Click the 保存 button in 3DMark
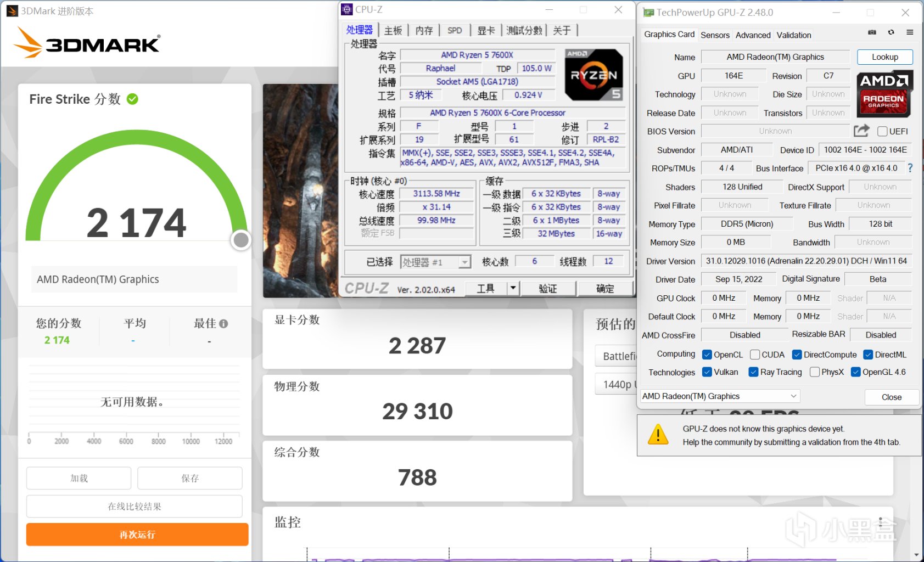 click(x=190, y=478)
